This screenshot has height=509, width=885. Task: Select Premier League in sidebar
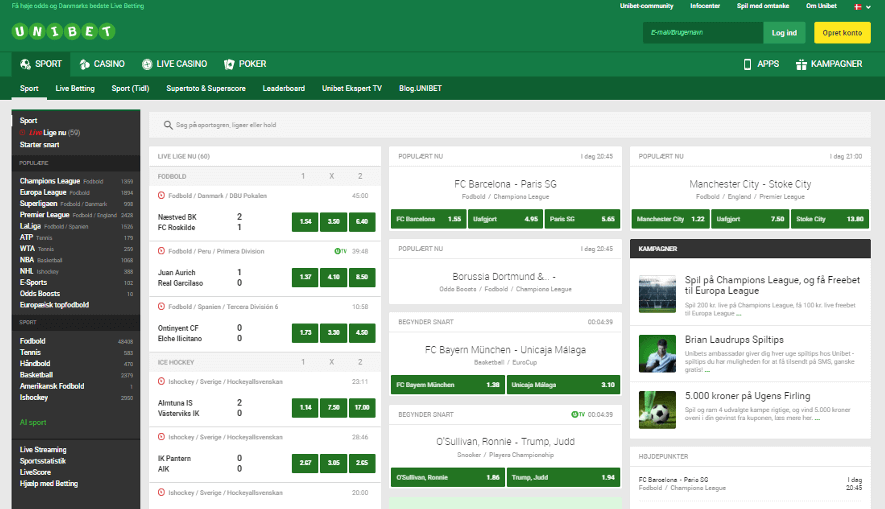click(x=45, y=215)
